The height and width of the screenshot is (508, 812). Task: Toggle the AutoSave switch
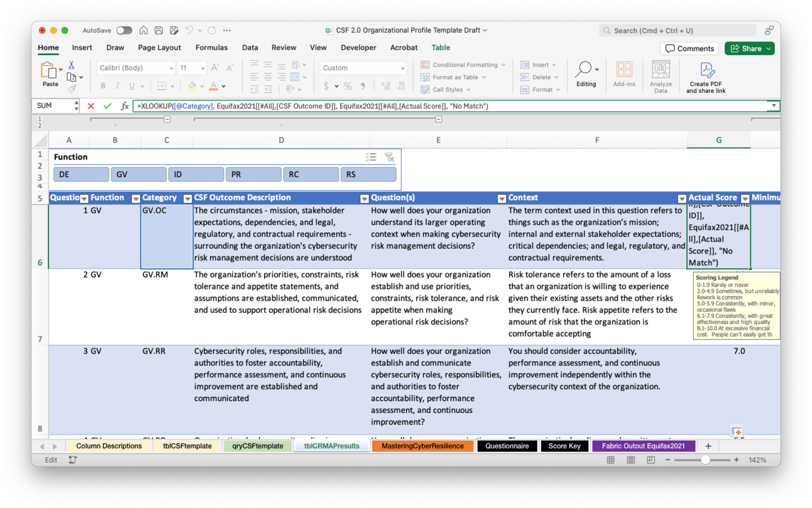pos(124,30)
